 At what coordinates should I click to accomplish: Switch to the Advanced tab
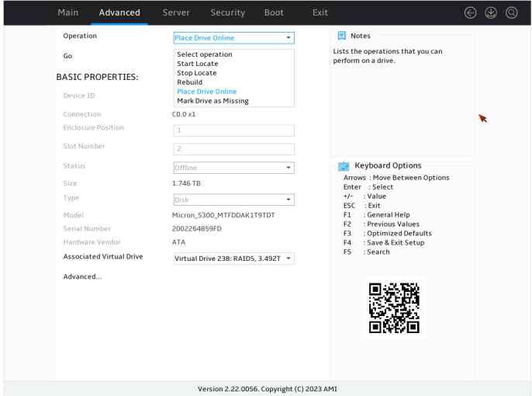(x=119, y=12)
